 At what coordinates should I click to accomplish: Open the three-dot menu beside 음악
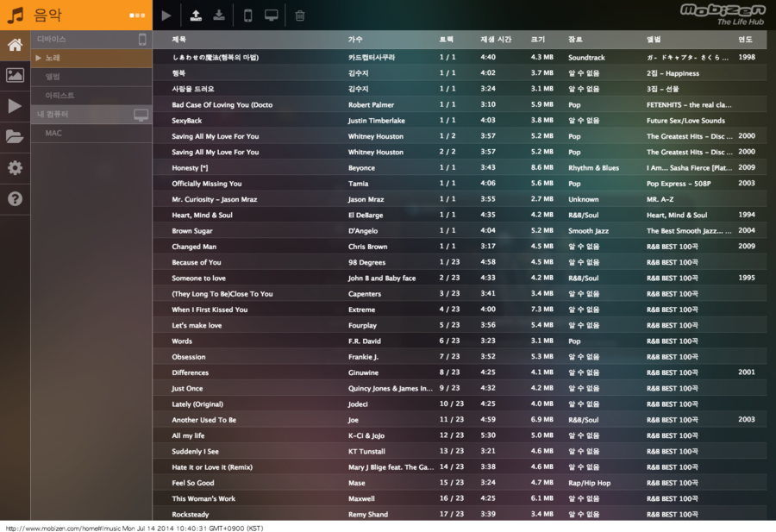coord(137,16)
